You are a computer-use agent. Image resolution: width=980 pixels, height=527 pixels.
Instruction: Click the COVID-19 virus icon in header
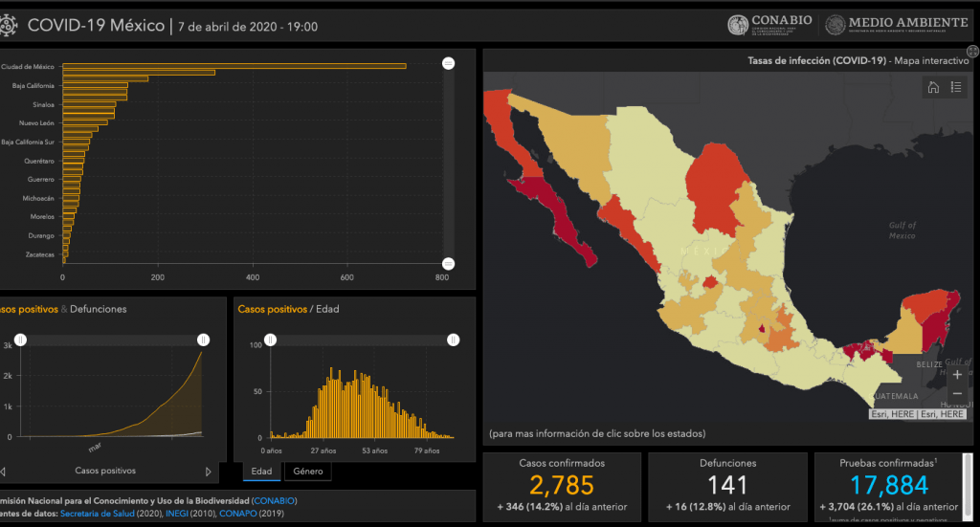[9, 26]
